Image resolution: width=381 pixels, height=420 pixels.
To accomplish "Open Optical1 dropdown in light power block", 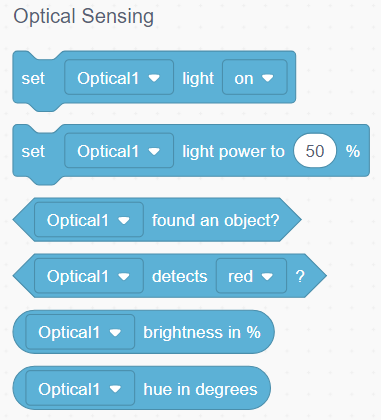I will tap(119, 150).
